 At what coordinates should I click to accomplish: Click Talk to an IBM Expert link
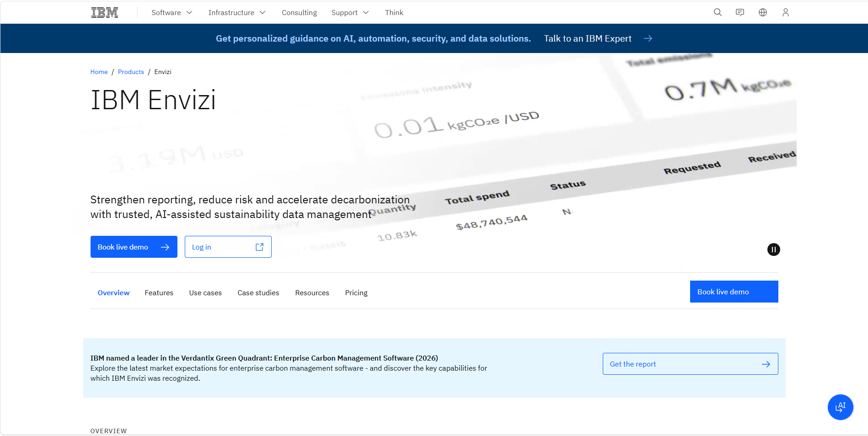pyautogui.click(x=588, y=38)
